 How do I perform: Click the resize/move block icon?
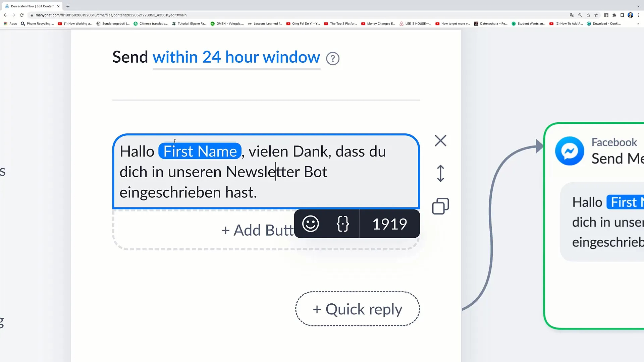(440, 173)
